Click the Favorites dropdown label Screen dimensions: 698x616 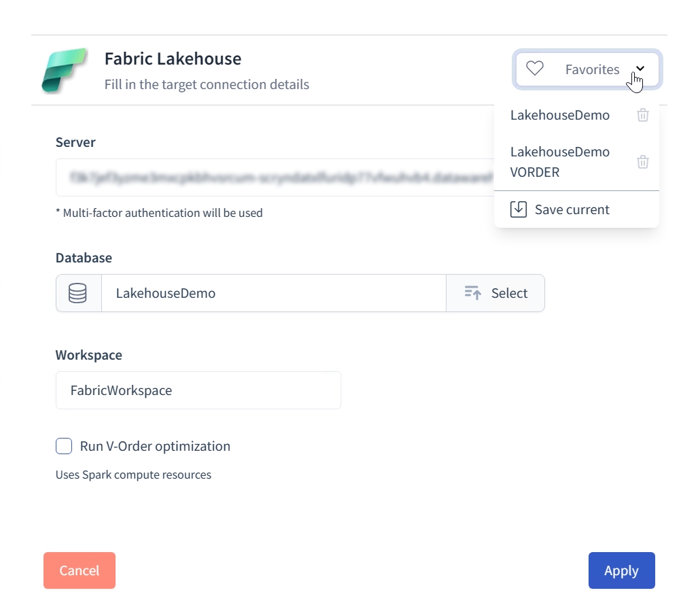point(592,69)
